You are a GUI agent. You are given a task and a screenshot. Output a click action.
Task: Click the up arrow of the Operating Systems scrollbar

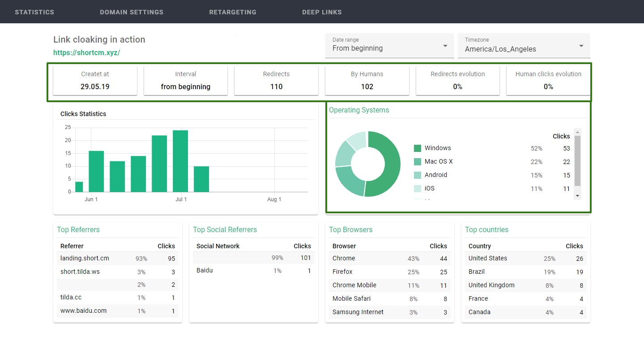point(577,132)
